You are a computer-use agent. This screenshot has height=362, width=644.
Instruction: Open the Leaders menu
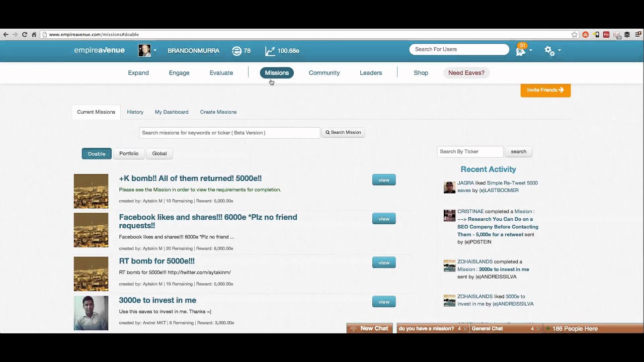371,73
